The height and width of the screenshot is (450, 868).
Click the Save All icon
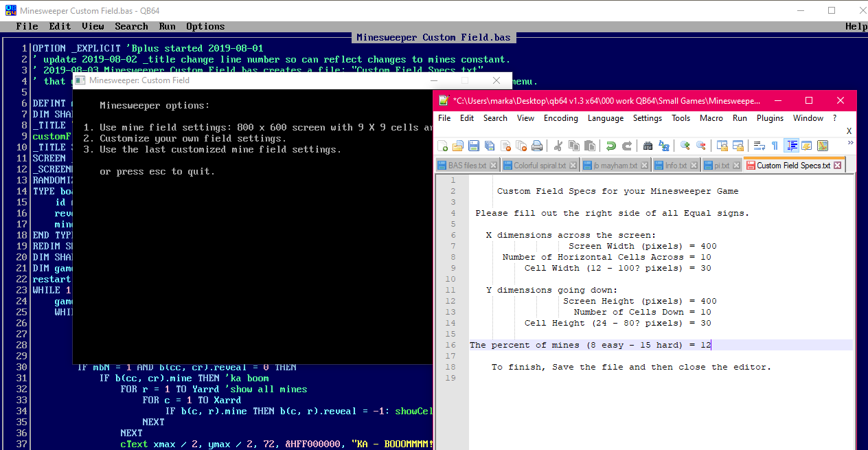tap(490, 146)
